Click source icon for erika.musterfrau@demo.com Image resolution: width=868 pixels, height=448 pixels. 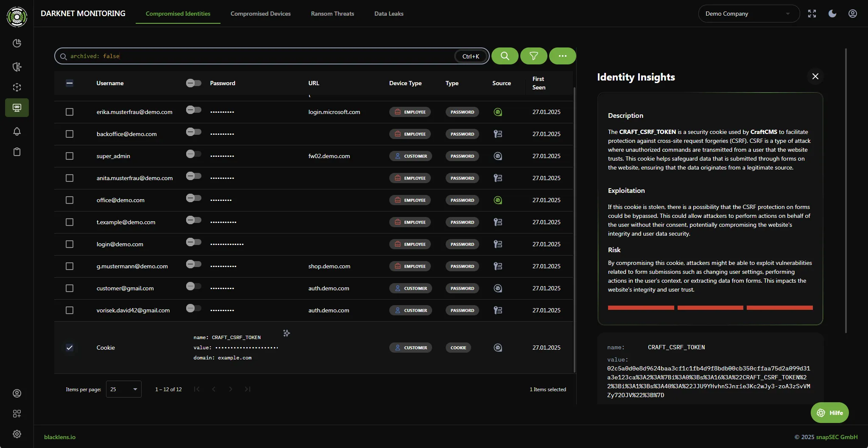click(498, 112)
